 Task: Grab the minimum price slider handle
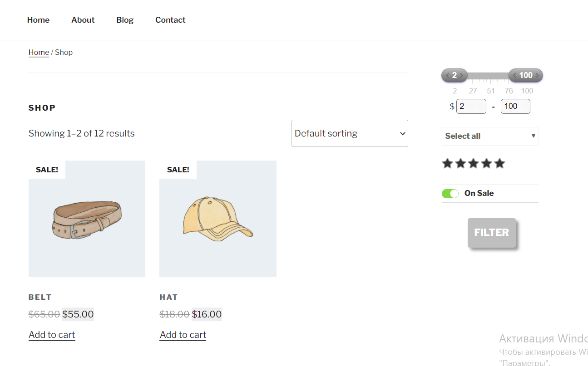point(454,75)
